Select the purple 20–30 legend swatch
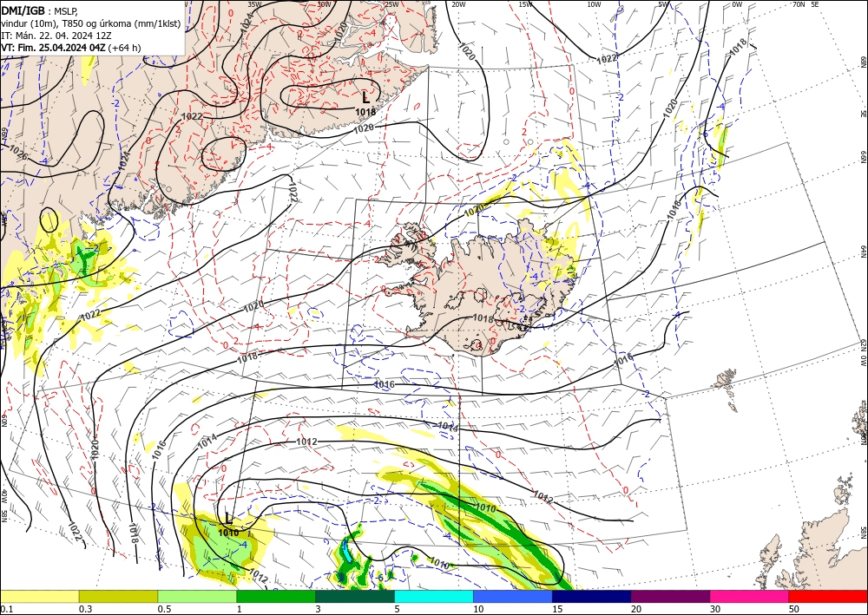 coord(670,596)
